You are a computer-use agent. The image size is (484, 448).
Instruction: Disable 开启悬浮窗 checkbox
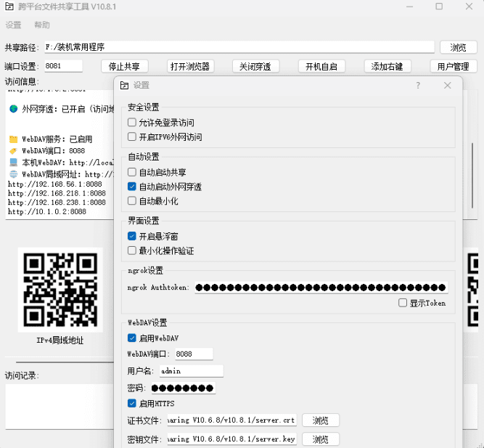132,236
